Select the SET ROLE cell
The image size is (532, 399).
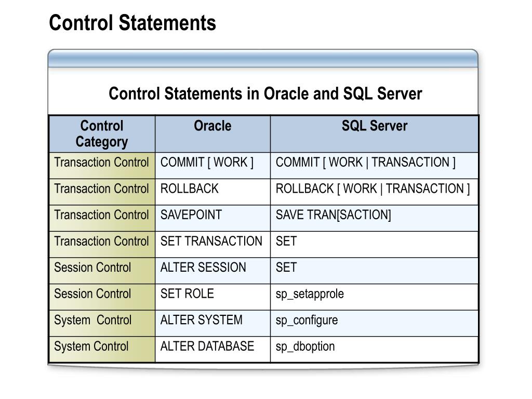[x=212, y=297]
